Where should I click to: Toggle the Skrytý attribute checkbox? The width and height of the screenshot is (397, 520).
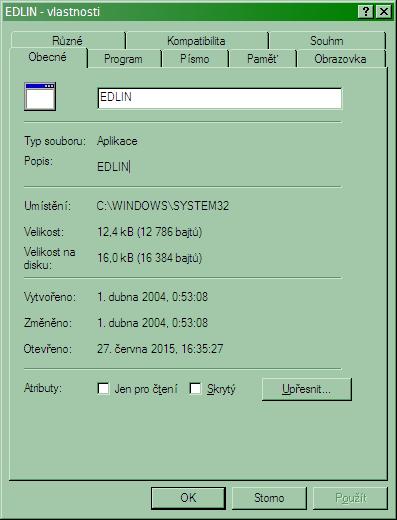(x=195, y=388)
